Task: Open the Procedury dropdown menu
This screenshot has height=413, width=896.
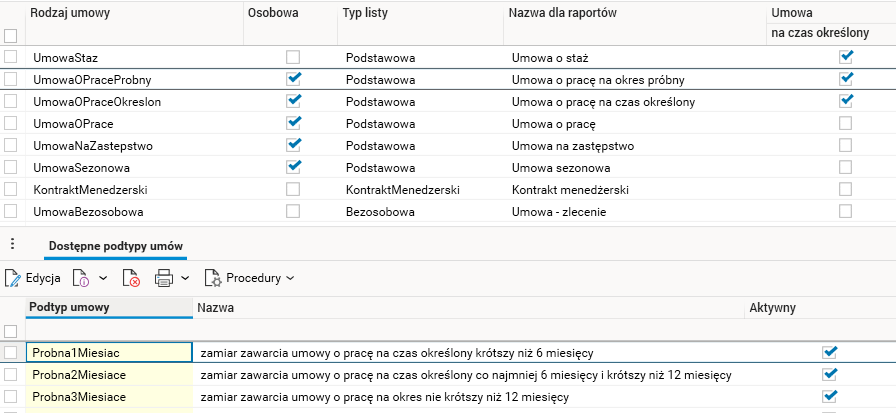Action: 260,278
